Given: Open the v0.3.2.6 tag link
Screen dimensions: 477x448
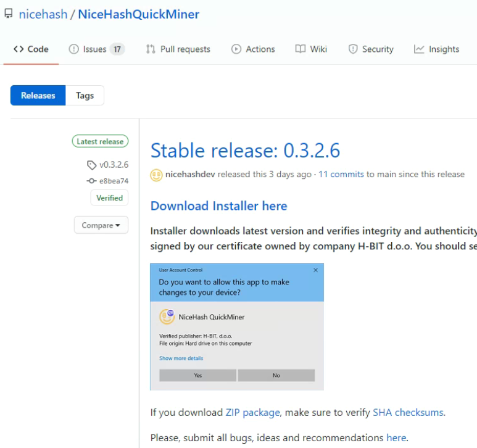Looking at the screenshot, I should pos(114,165).
